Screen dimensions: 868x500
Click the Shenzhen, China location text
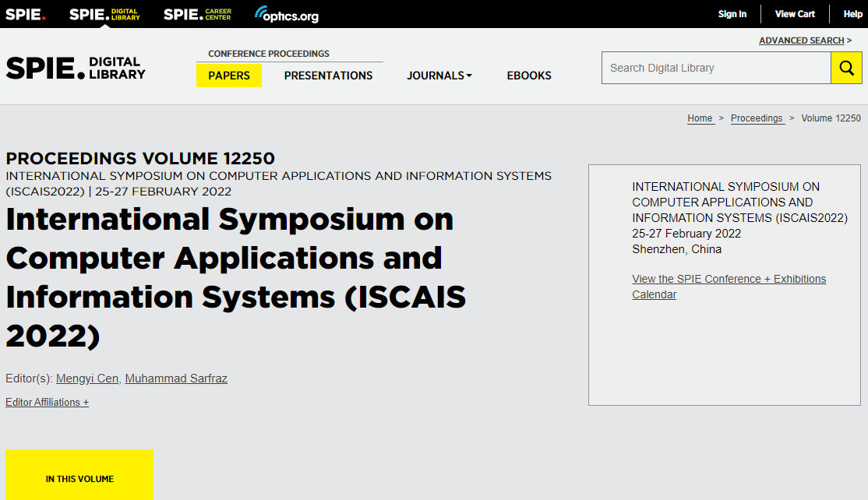(x=676, y=249)
